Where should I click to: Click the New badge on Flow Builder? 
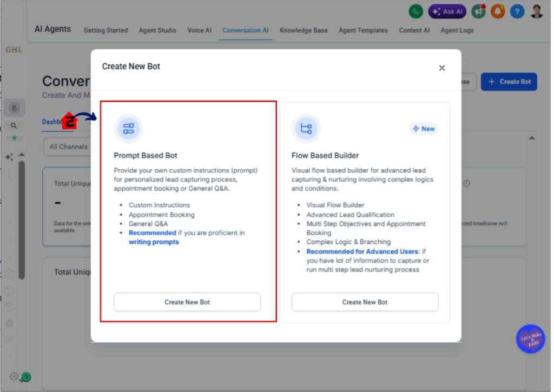coord(424,129)
